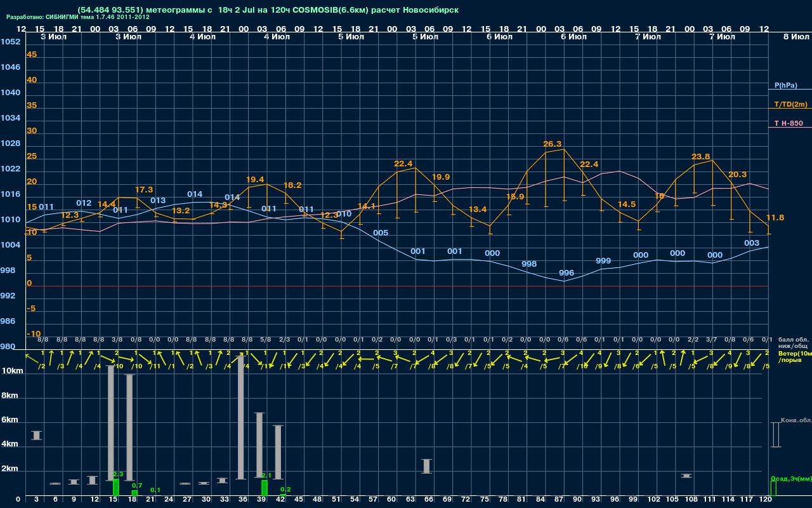The width and height of the screenshot is (812, 508).
Task: Click the COSMOSIB Новосибирск meteogram title
Action: coord(268,10)
